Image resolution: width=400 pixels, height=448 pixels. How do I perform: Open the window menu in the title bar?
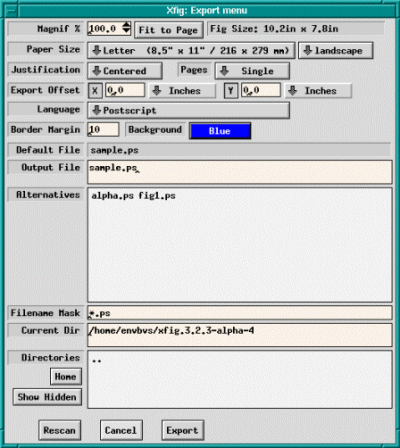pyautogui.click(x=11, y=11)
